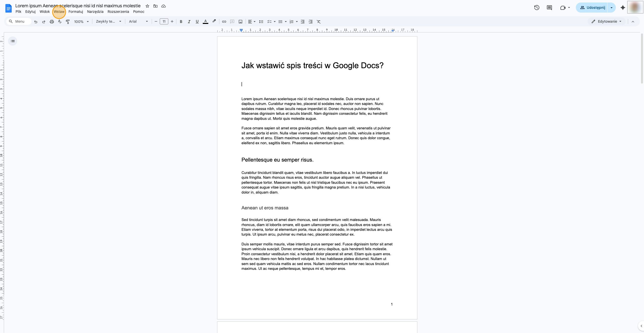The width and height of the screenshot is (644, 333).
Task: View cloud save status icon
Action: point(164,6)
